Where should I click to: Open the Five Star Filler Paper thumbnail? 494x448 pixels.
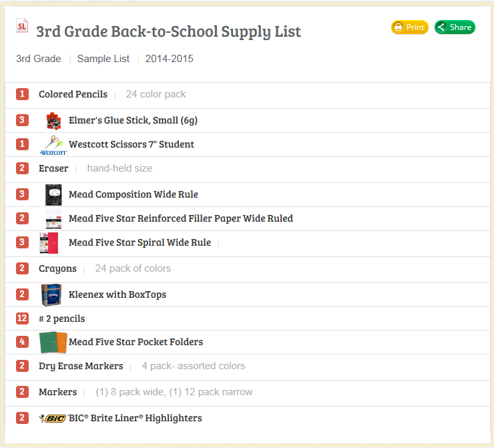coord(53,219)
